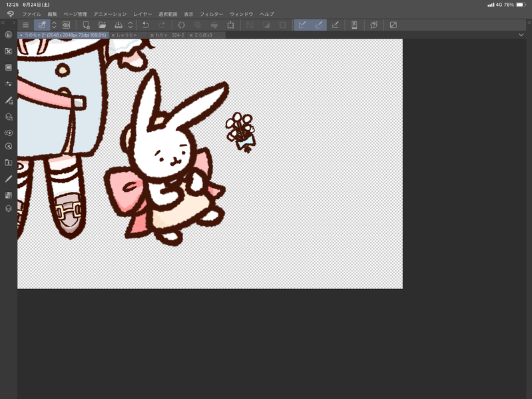This screenshot has width=532, height=399.
Task: Expand the canvas tab list chevron
Action: (x=521, y=35)
